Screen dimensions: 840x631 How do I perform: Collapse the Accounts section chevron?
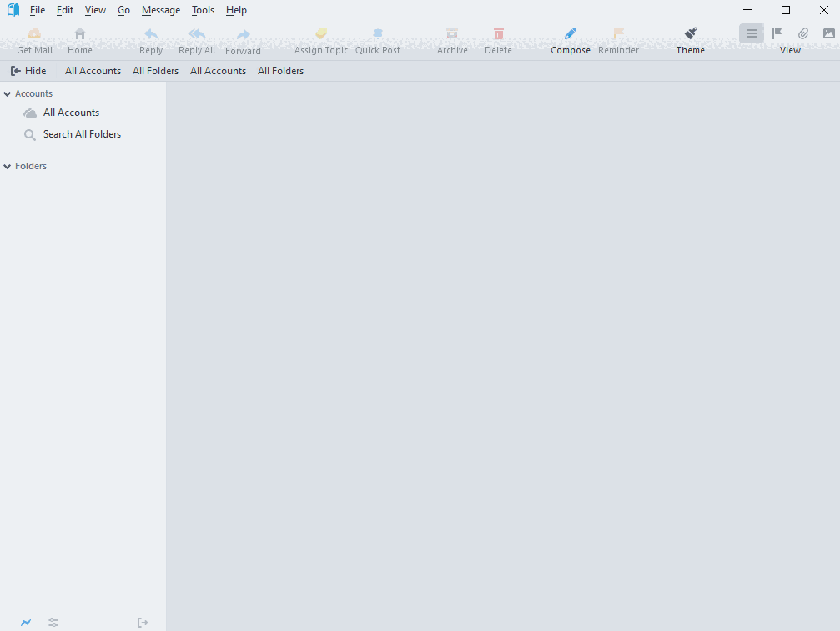point(8,93)
